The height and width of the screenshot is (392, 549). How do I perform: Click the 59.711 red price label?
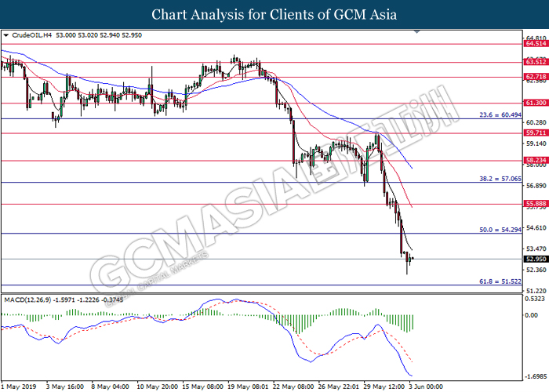coord(536,133)
